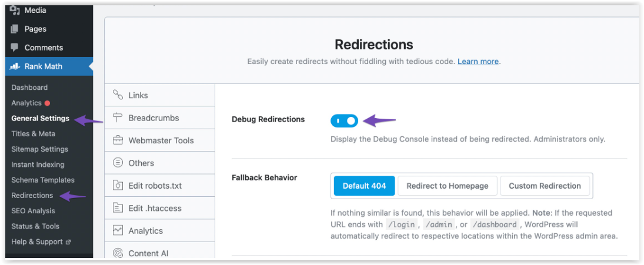
Task: Click the Media icon in sidebar
Action: (x=15, y=10)
